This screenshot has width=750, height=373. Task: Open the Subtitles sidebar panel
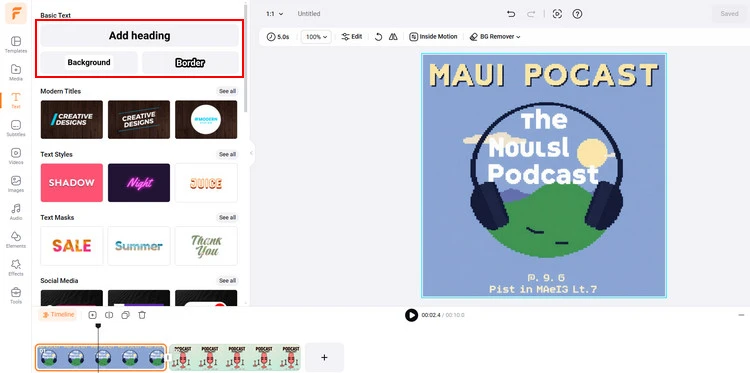point(16,128)
